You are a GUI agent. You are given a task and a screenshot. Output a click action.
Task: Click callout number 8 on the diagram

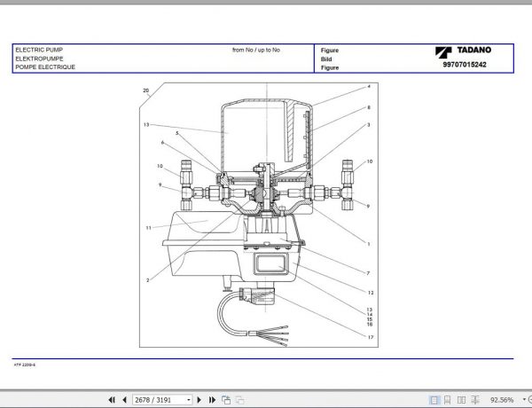tap(369, 107)
